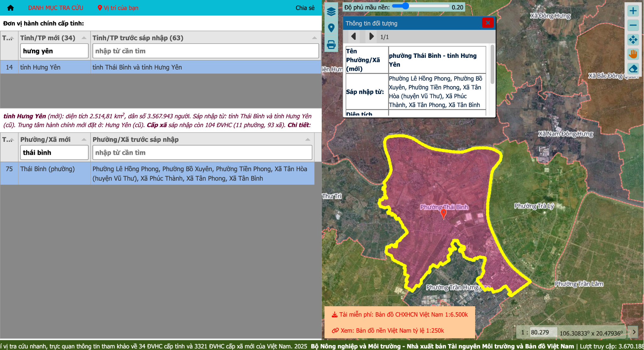Image resolution: width=644 pixels, height=350 pixels.
Task: Select the Thái Bình (phường) row
Action: (x=157, y=174)
